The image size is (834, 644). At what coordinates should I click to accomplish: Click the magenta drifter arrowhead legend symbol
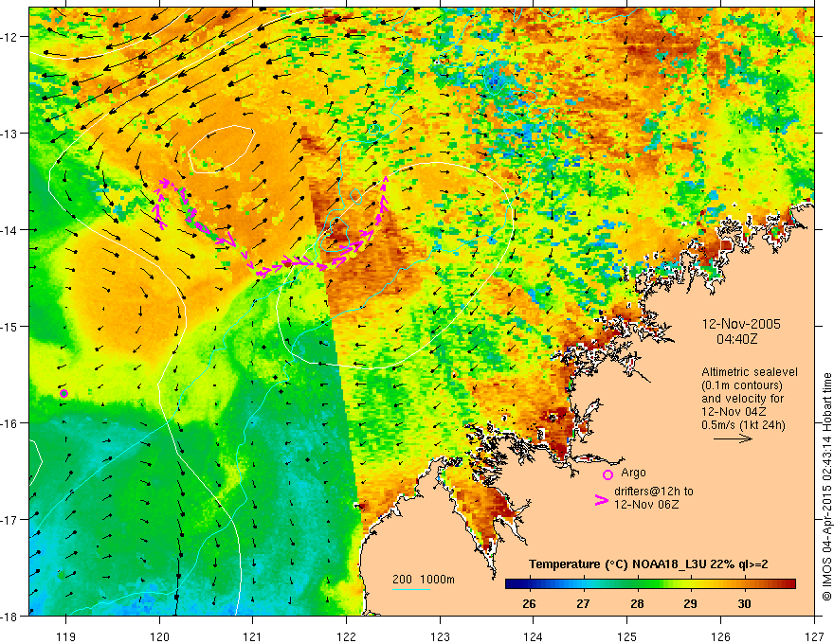point(601,500)
